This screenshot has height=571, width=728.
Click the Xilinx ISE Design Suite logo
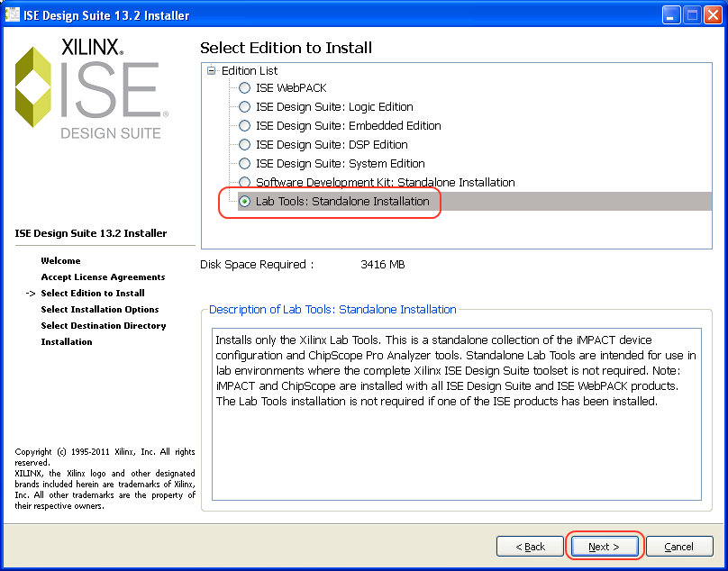(x=92, y=89)
